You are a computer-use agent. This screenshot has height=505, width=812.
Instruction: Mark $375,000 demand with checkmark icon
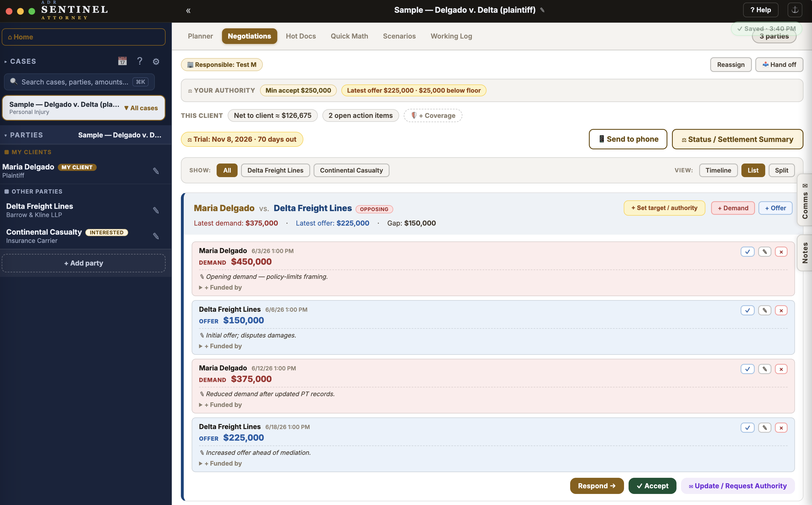(747, 369)
